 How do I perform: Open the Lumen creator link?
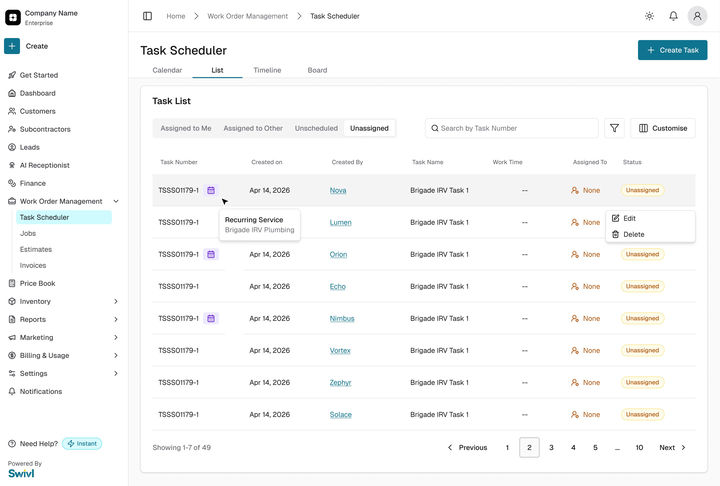(x=340, y=222)
